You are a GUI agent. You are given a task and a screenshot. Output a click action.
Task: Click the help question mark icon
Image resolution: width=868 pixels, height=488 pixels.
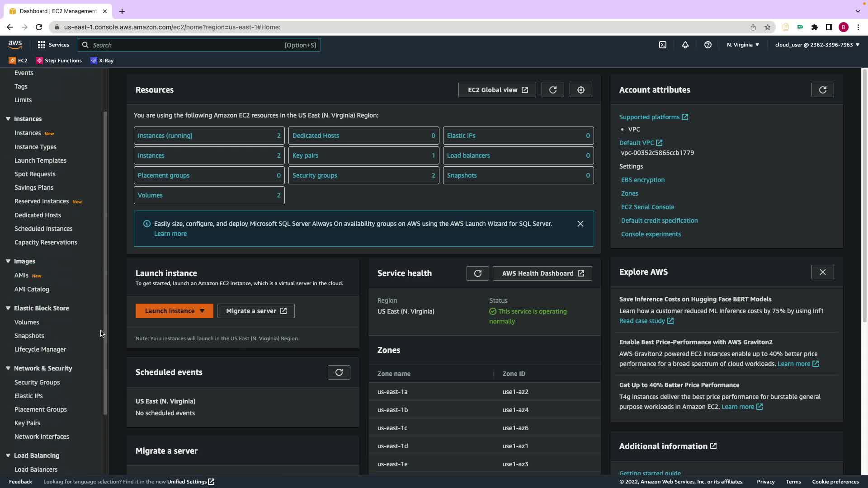tap(708, 45)
